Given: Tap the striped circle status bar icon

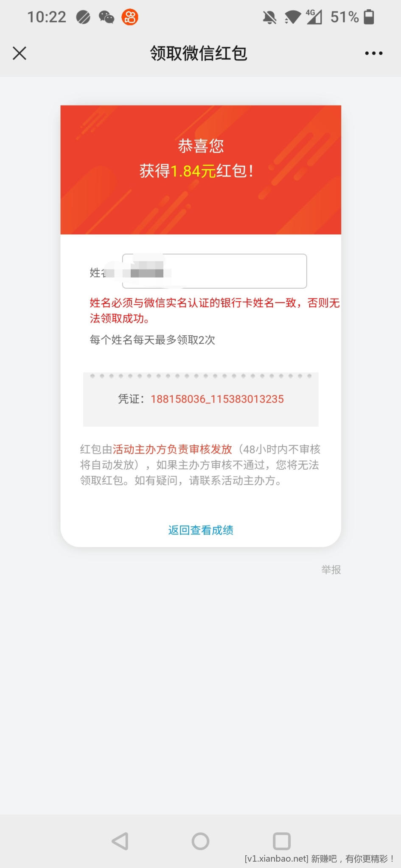Looking at the screenshot, I should pos(83,17).
